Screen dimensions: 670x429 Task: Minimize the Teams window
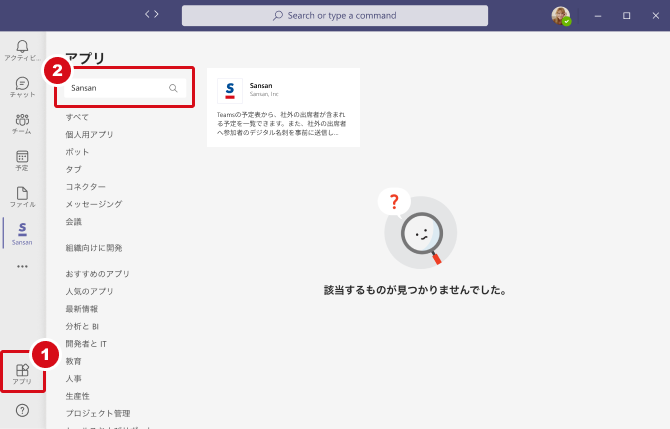(x=598, y=16)
